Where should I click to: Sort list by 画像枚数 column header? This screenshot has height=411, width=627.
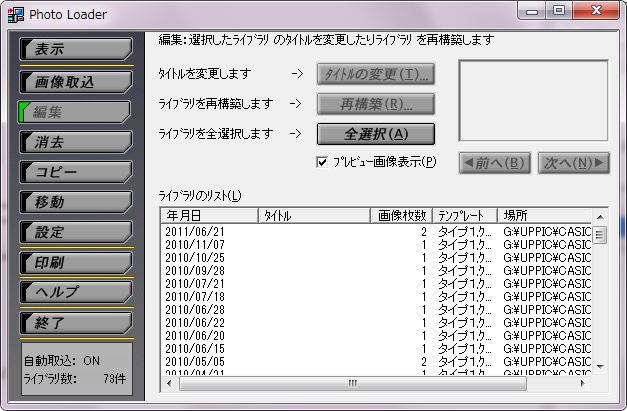(400, 215)
